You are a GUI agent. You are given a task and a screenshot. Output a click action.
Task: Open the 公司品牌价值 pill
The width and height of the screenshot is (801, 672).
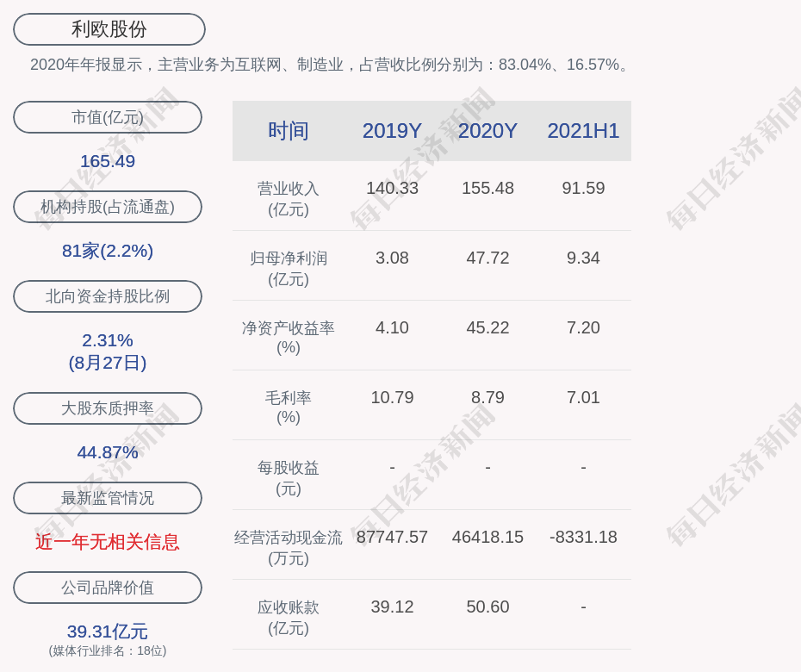tap(108, 588)
